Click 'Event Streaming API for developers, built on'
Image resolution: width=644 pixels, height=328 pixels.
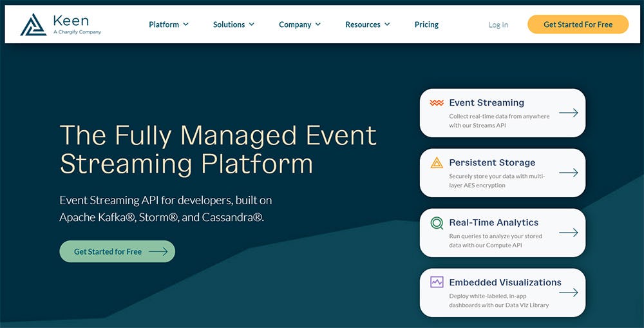click(166, 200)
